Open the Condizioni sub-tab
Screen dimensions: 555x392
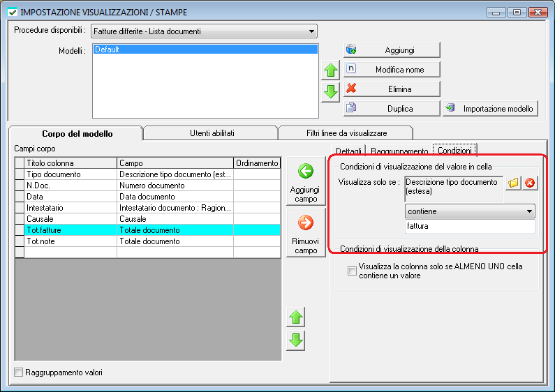pyautogui.click(x=454, y=150)
